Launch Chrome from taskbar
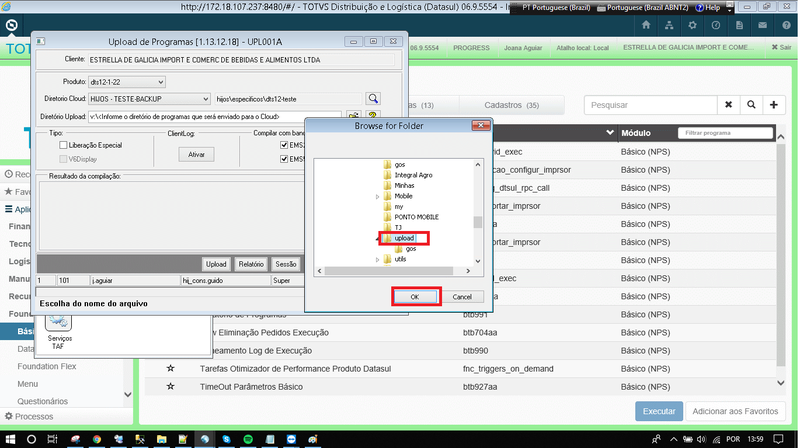 (x=96, y=439)
